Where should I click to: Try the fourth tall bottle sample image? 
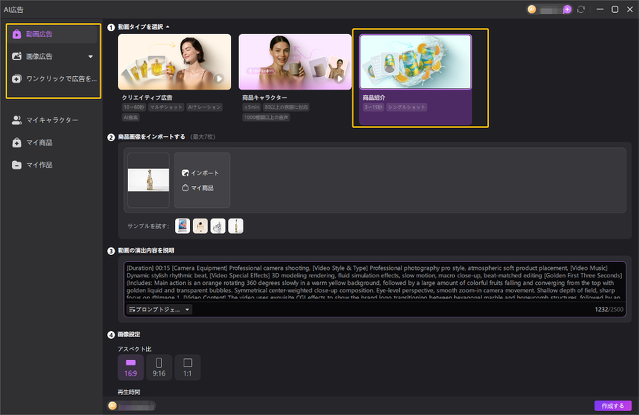236,226
